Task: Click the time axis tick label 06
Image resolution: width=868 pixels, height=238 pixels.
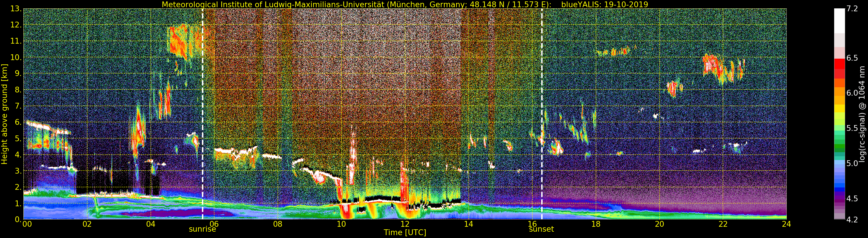Action: [x=214, y=224]
